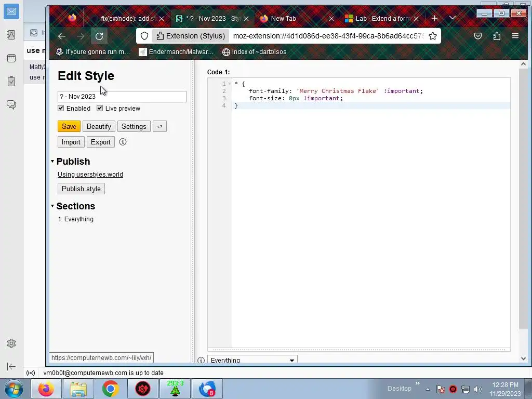Show hidden tray icons arrow
The width and height of the screenshot is (532, 399).
[x=428, y=389]
